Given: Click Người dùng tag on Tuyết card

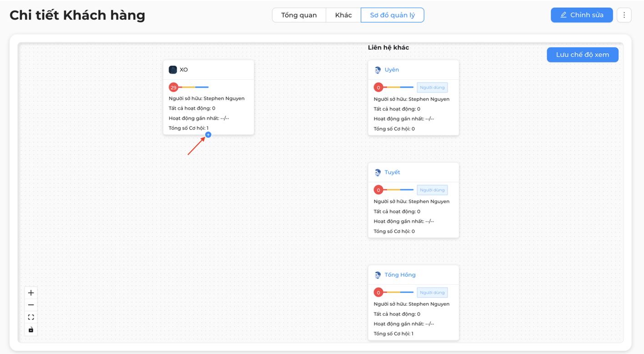Looking at the screenshot, I should click(432, 190).
